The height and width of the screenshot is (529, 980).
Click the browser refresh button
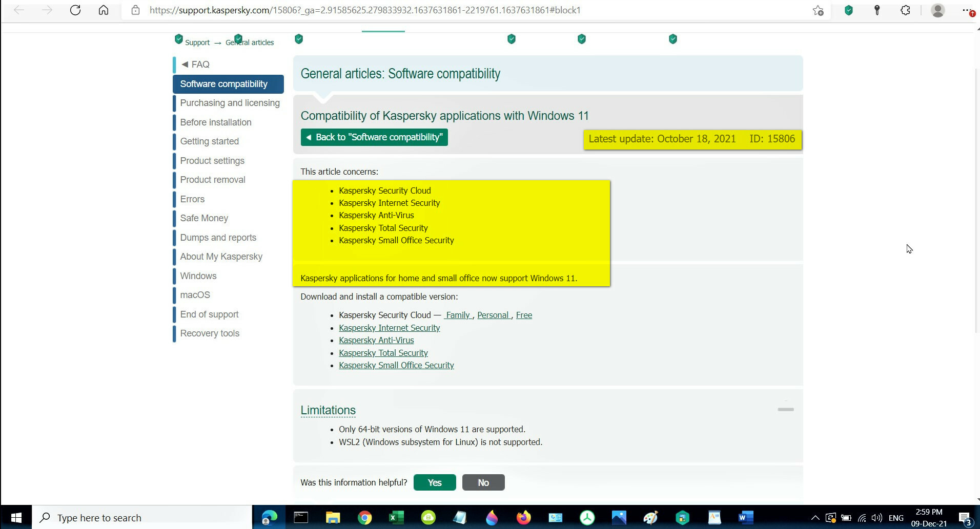[75, 10]
